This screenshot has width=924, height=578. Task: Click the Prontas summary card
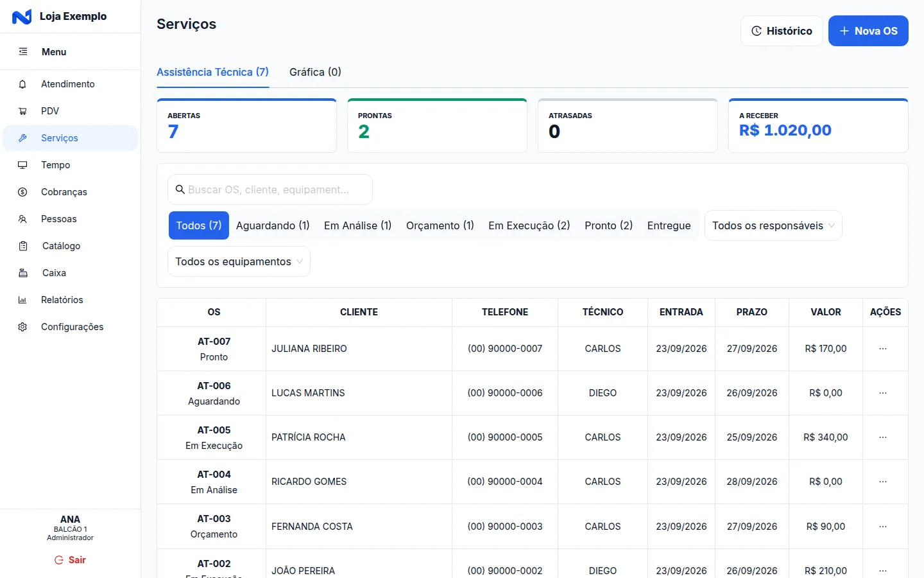click(x=437, y=126)
